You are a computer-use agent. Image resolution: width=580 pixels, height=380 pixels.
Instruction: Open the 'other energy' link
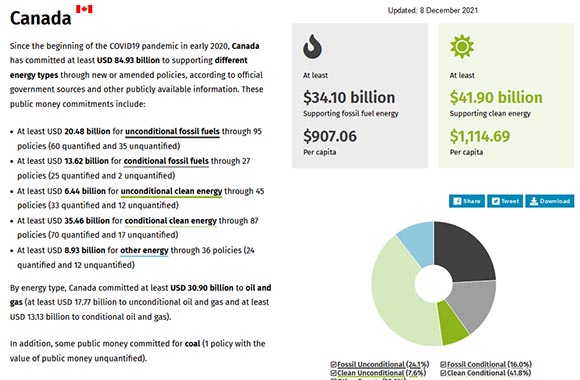pyautogui.click(x=144, y=250)
